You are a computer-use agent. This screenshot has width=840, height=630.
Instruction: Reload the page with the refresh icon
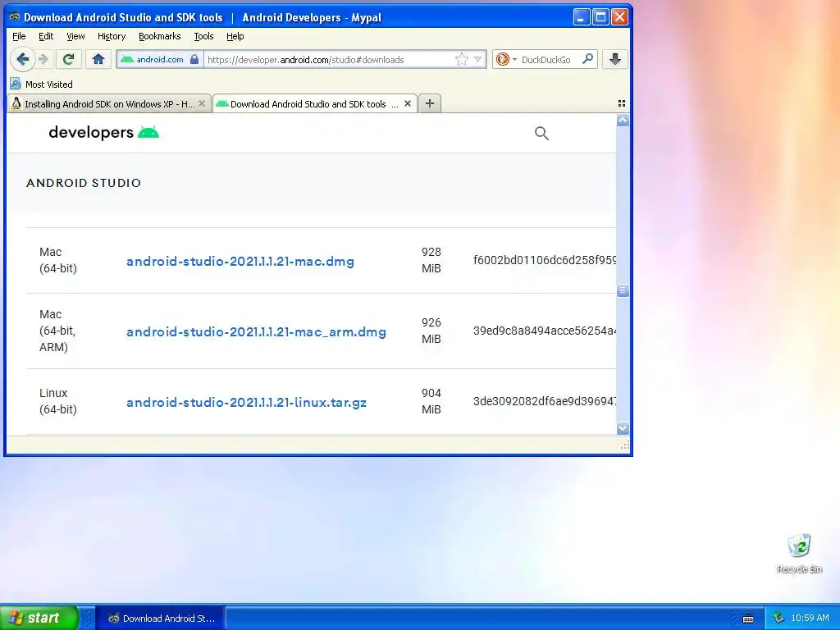(x=68, y=59)
